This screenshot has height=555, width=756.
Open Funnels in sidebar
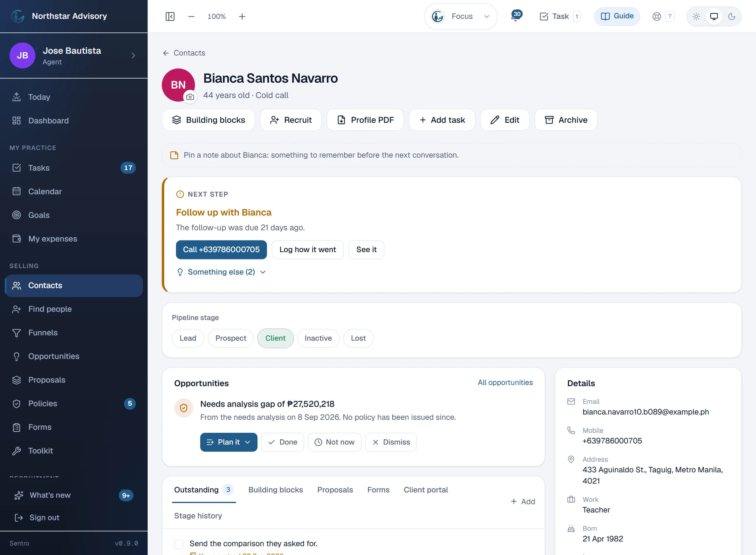coord(74,333)
